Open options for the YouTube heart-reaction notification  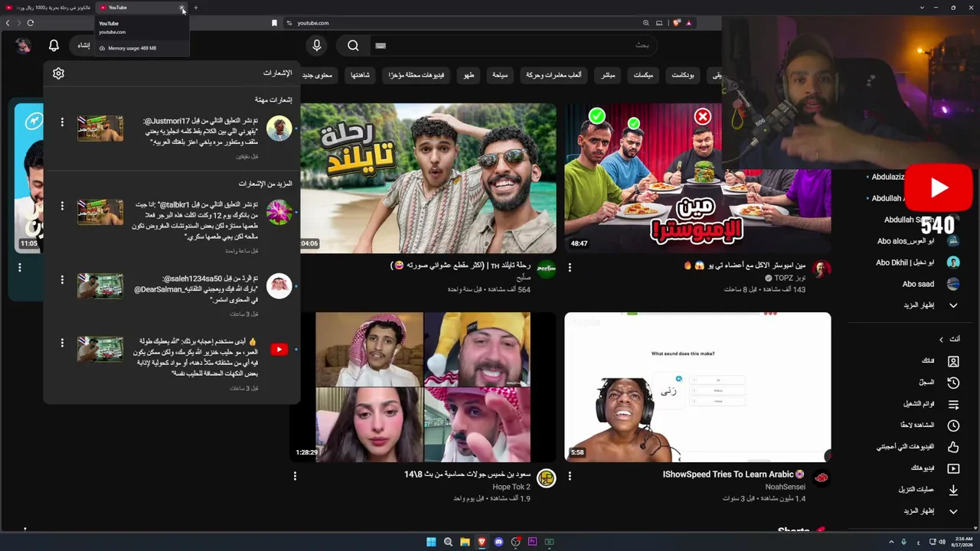point(63,344)
